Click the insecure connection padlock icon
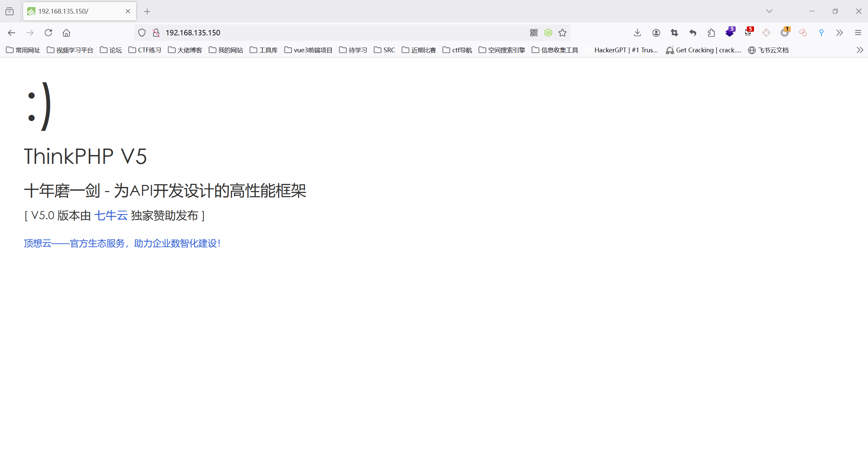This screenshot has width=868, height=463. coord(156,33)
